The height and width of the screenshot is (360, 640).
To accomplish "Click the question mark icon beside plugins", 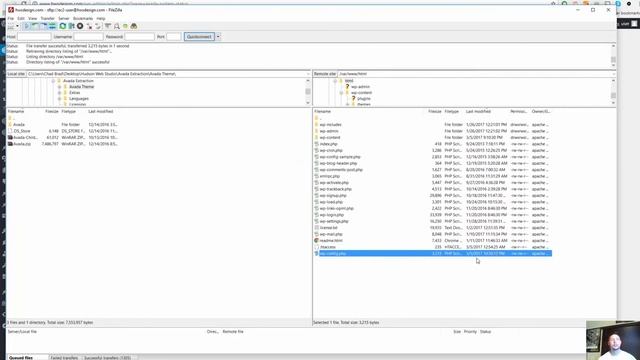I will 353,98.
